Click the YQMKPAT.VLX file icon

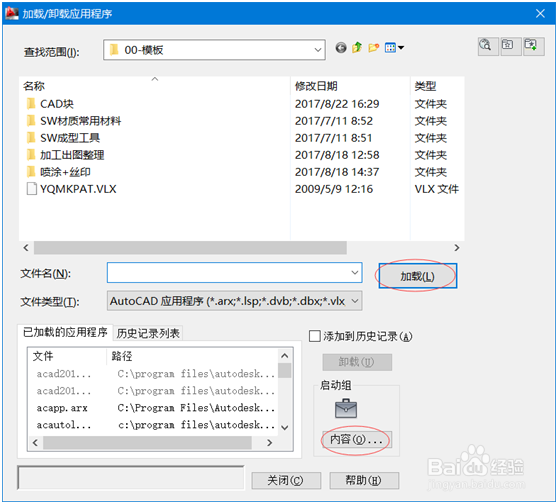pyautogui.click(x=31, y=189)
